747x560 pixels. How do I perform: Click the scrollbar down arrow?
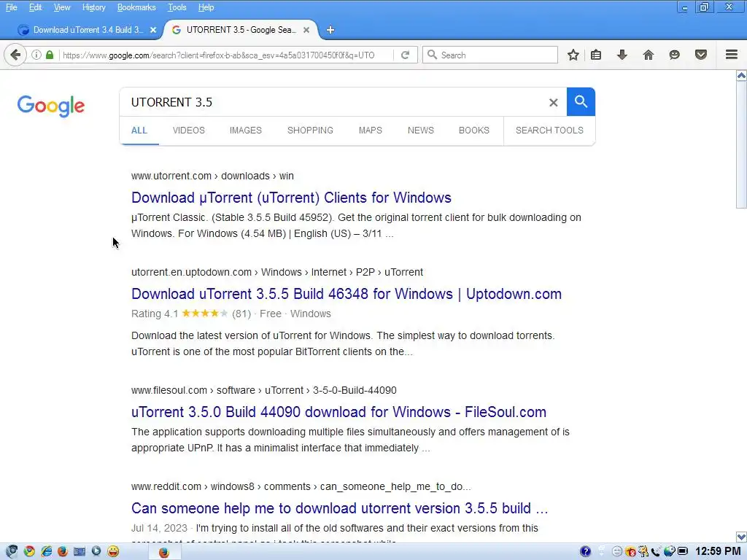pos(741,537)
